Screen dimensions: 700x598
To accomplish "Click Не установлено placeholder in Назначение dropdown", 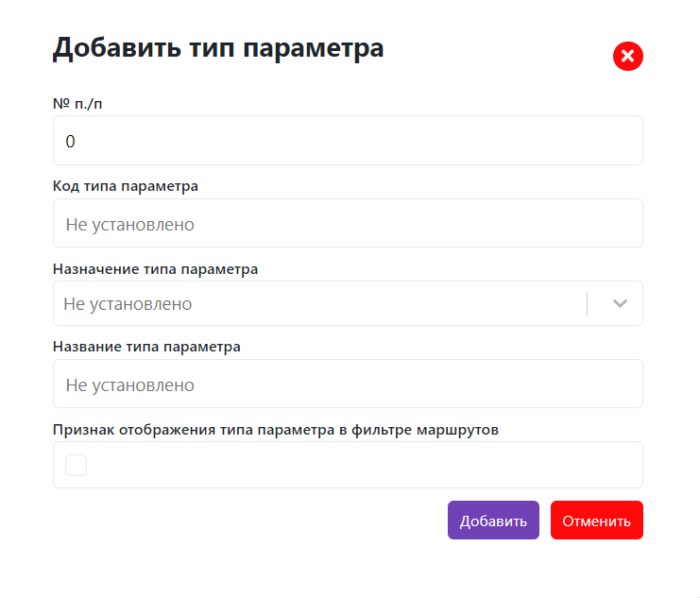I will tap(128, 304).
